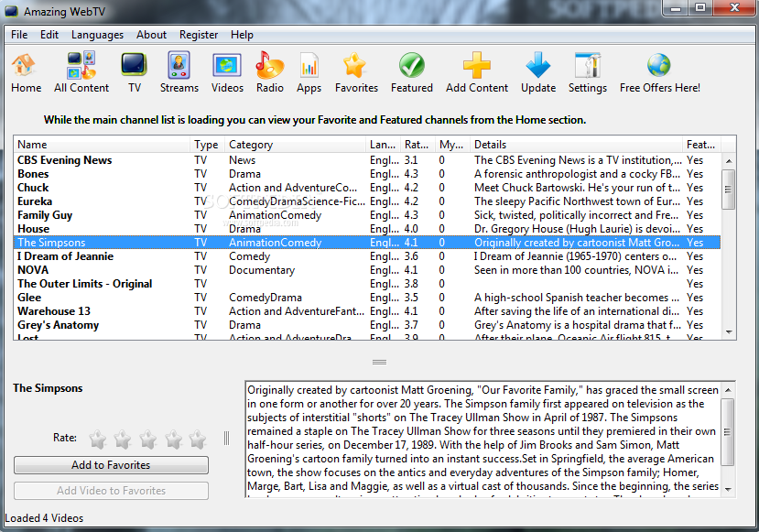Select the Bones channel row
This screenshot has height=532, width=759.
[x=367, y=174]
